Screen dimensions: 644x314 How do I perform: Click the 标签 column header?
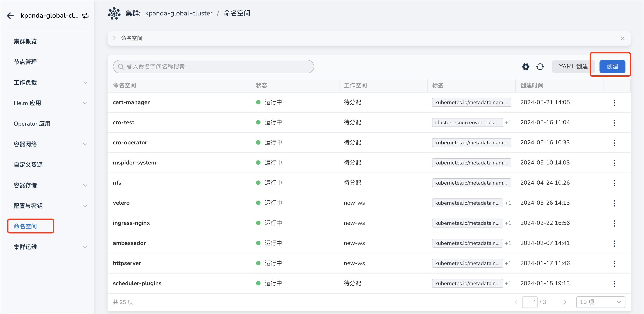point(438,85)
